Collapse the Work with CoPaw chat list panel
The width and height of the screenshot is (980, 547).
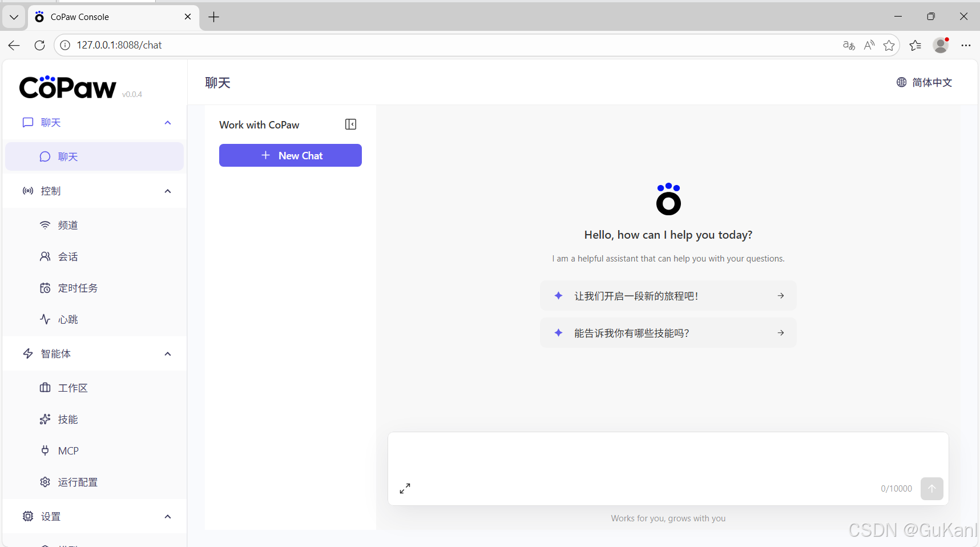coord(351,124)
